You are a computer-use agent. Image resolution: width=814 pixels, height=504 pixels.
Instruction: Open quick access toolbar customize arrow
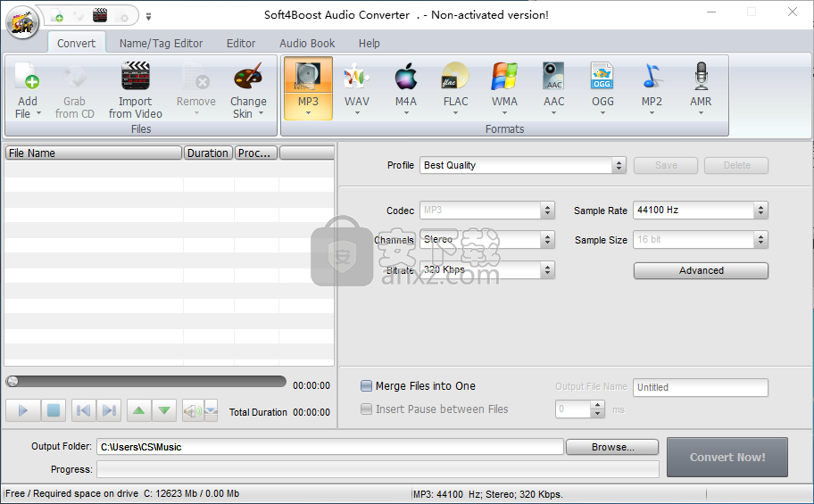148,17
